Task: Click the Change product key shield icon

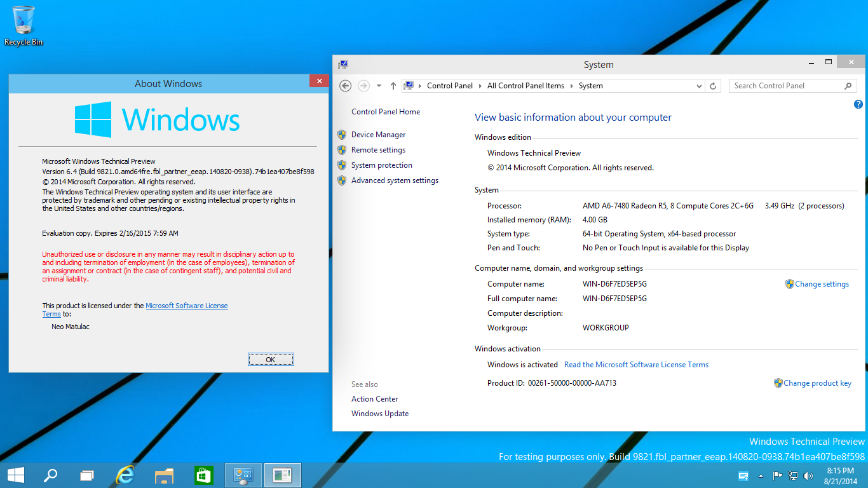Action: tap(778, 383)
